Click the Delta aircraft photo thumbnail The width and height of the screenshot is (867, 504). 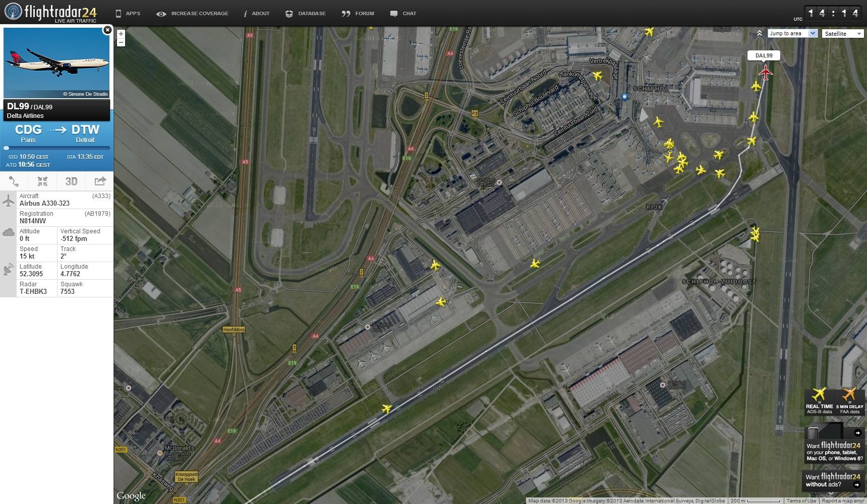pos(56,63)
